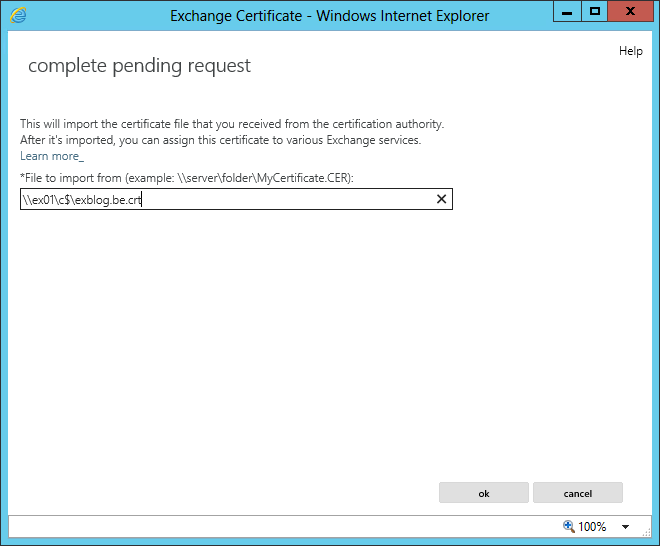
Task: Click the ok button
Action: click(x=484, y=493)
